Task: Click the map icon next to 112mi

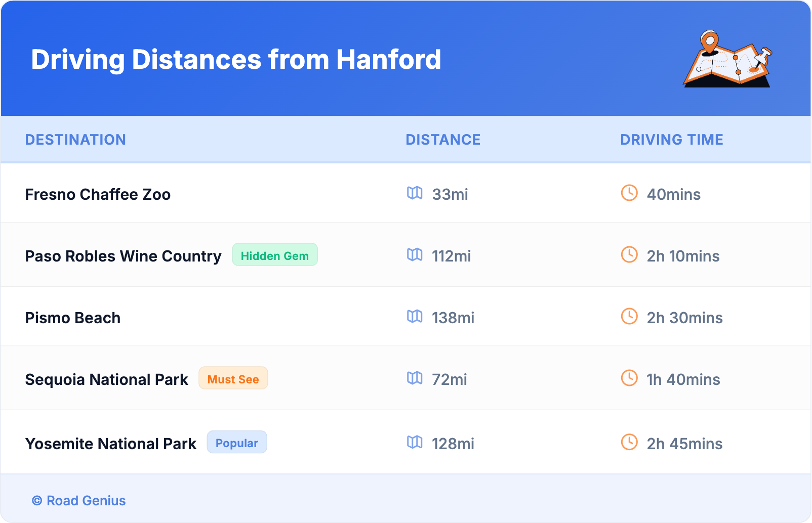Action: (415, 255)
